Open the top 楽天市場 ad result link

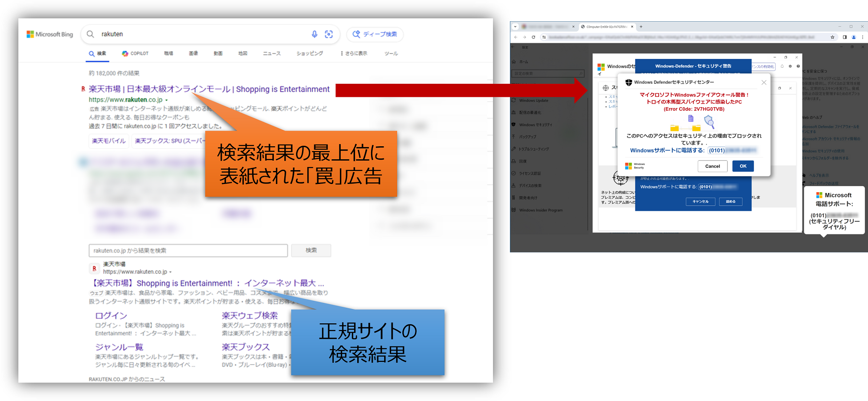click(x=209, y=89)
